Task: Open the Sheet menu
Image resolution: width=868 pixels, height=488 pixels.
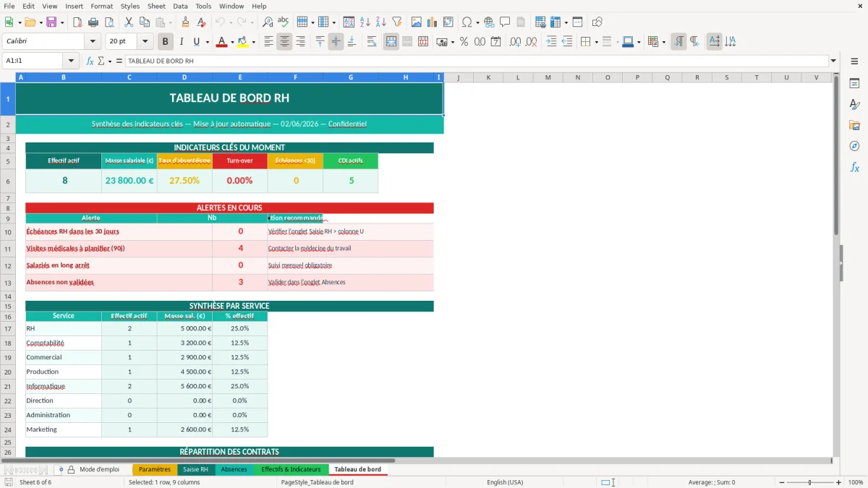Action: (156, 6)
